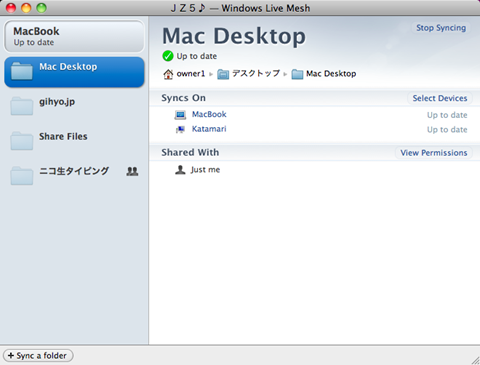Select the MacBook device header in sidebar
The image size is (480, 365).
74,36
